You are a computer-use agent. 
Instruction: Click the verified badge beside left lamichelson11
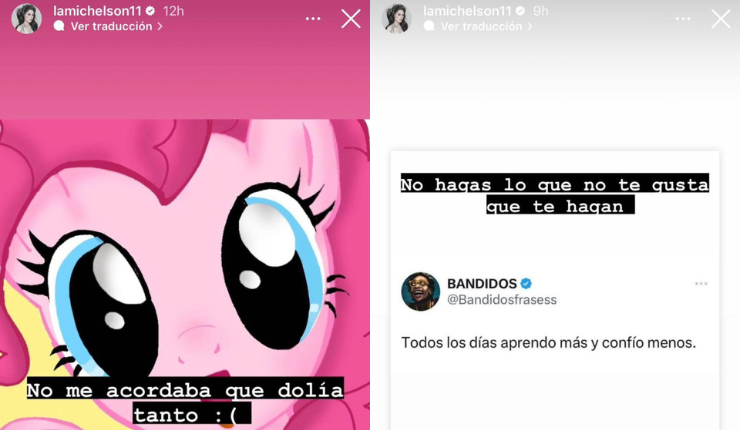151,11
